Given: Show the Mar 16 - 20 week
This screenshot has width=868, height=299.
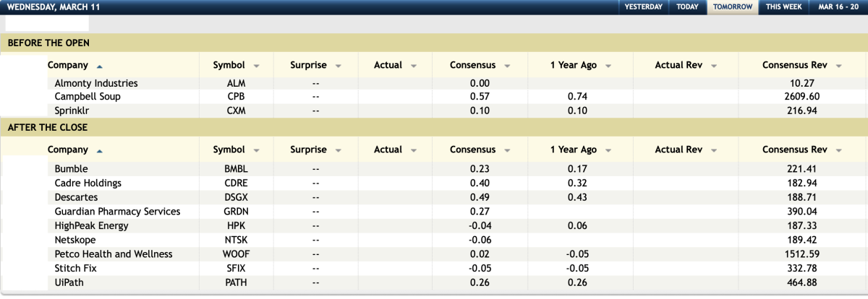Looking at the screenshot, I should coord(838,6).
